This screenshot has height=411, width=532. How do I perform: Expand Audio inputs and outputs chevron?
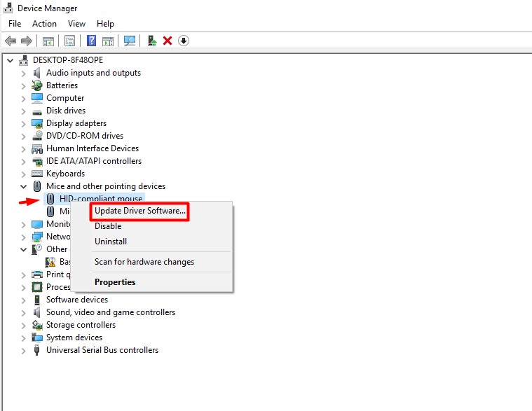(x=23, y=74)
